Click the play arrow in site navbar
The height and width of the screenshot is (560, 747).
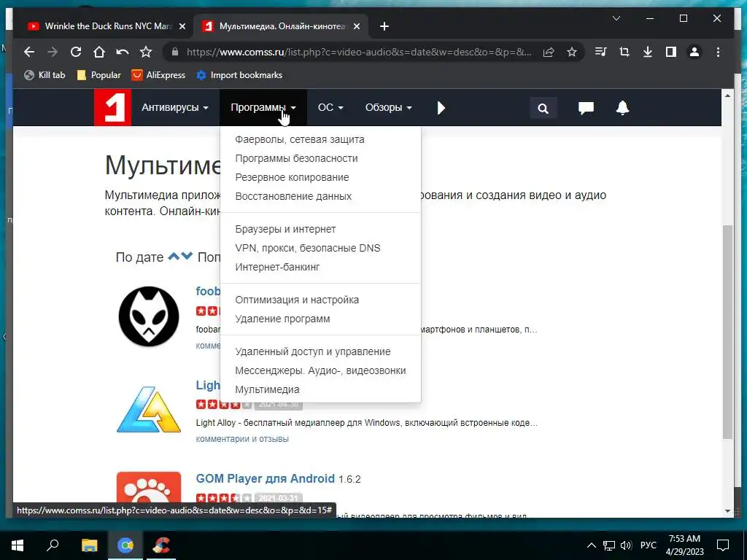point(441,108)
